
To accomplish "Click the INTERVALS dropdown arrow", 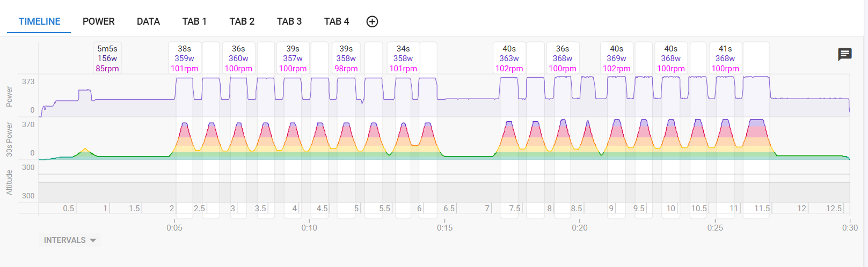I will [93, 240].
